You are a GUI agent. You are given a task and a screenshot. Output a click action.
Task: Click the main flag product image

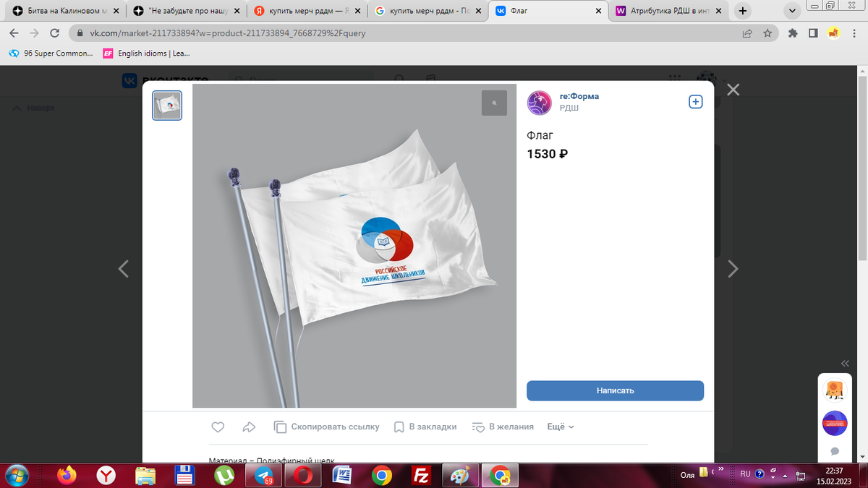pos(354,246)
